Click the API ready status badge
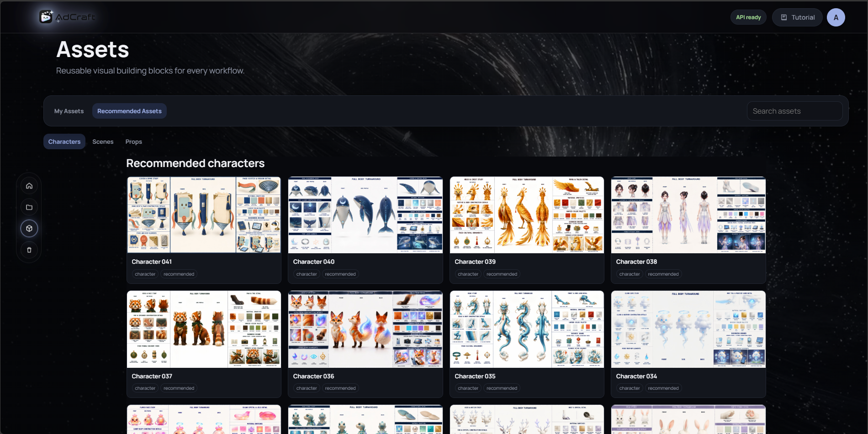 [x=748, y=17]
